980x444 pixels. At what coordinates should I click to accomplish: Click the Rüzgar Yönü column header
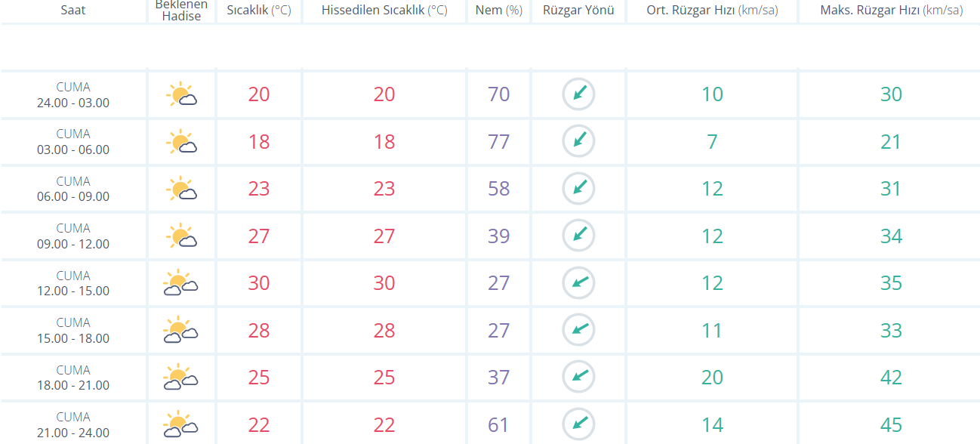pyautogui.click(x=579, y=11)
